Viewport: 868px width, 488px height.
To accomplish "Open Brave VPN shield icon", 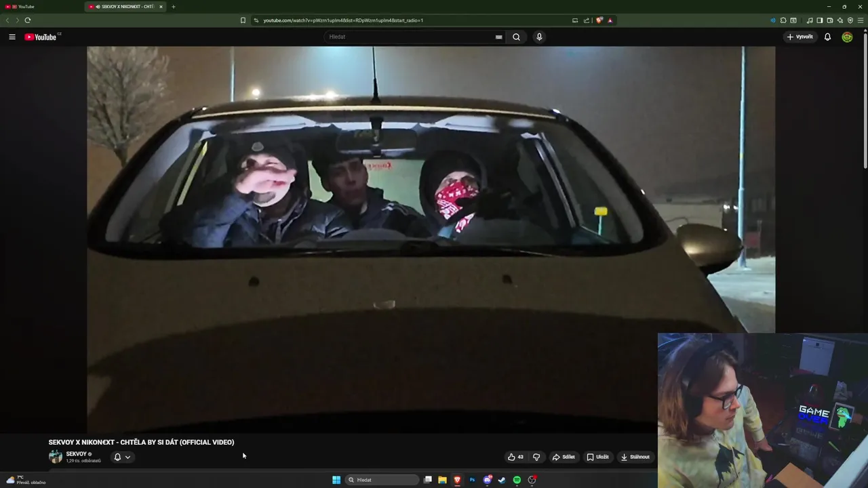I will [850, 20].
